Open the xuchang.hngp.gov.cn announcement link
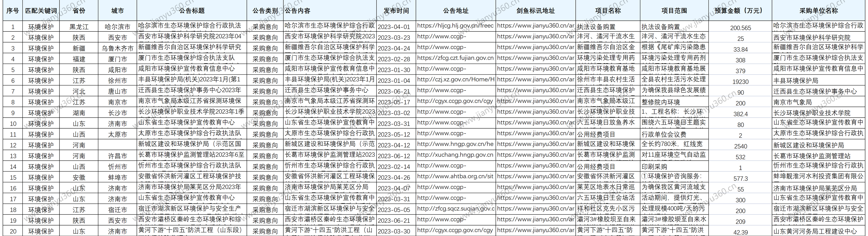 click(455, 155)
